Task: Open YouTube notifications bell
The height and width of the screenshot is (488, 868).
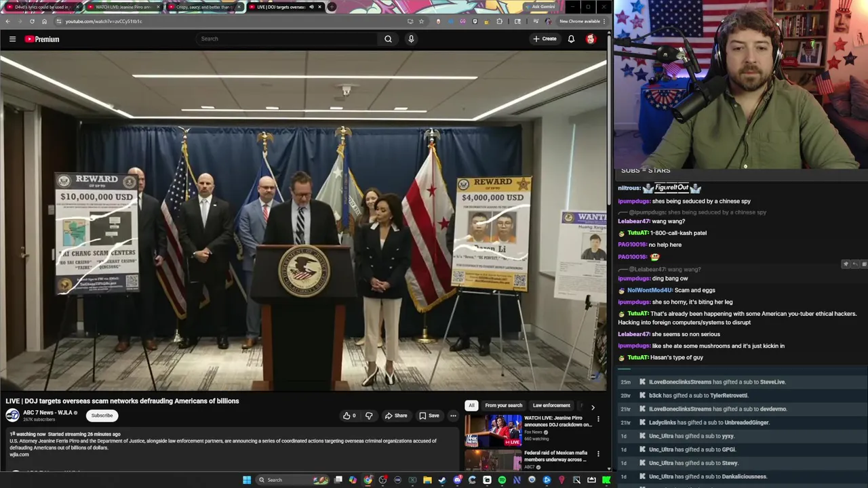Action: [571, 39]
